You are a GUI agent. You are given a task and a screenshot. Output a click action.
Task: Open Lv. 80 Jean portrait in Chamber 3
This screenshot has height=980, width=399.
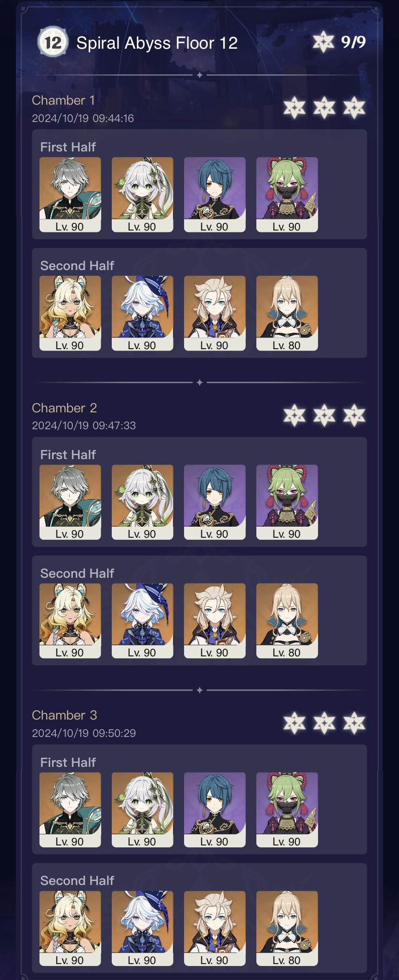(x=287, y=928)
